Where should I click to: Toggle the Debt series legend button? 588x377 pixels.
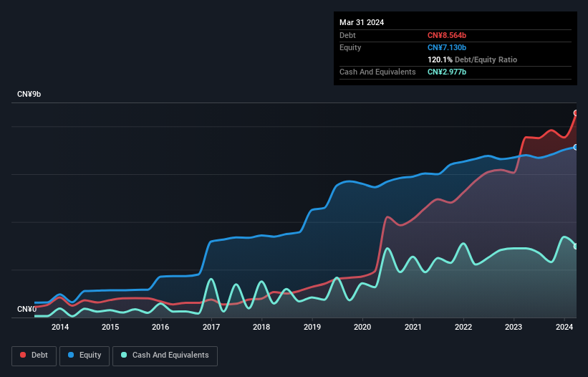coord(34,355)
